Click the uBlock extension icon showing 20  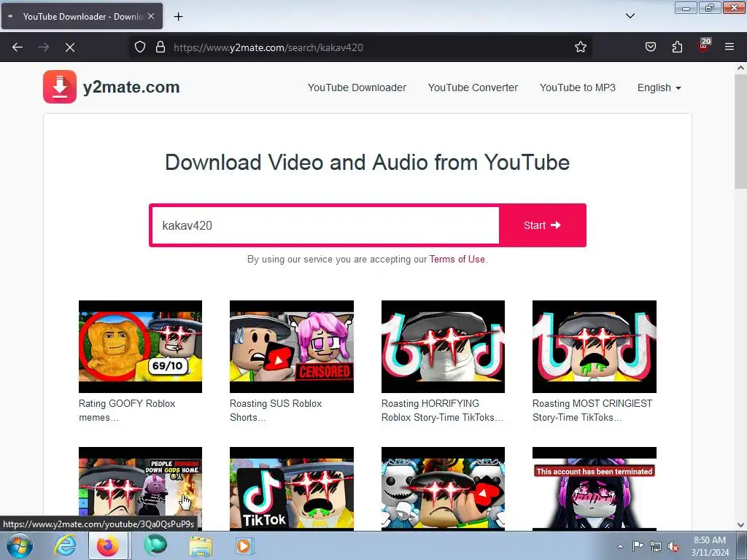(704, 45)
